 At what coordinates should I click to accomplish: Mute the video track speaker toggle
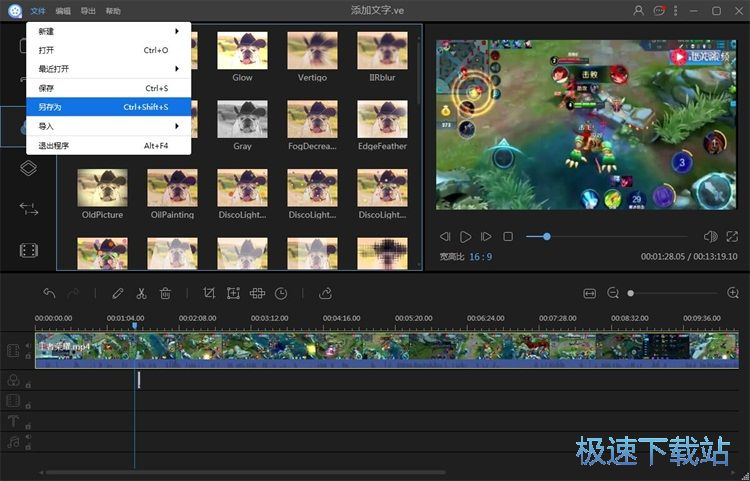click(28, 345)
